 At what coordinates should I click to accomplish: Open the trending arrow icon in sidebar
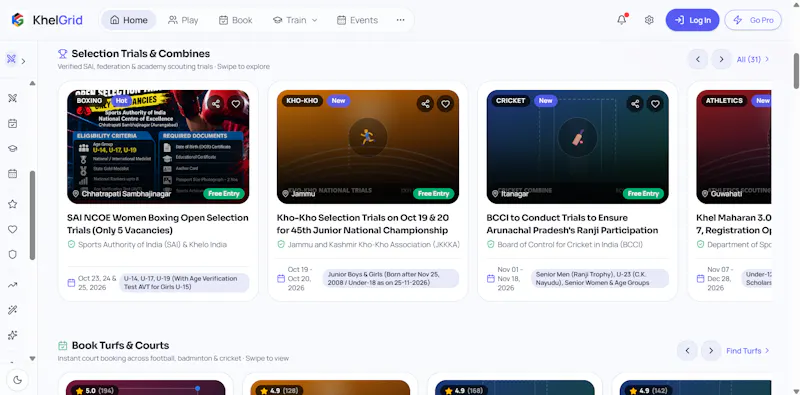13,285
